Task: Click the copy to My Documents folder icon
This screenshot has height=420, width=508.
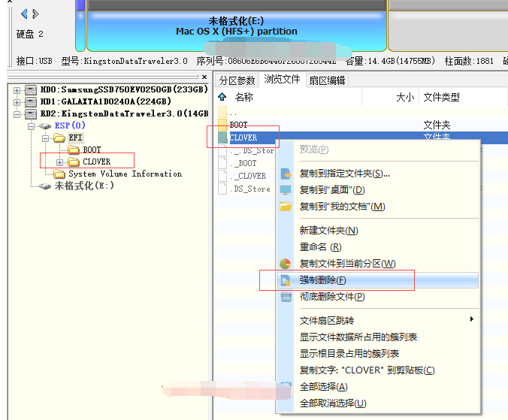Action: coord(286,207)
